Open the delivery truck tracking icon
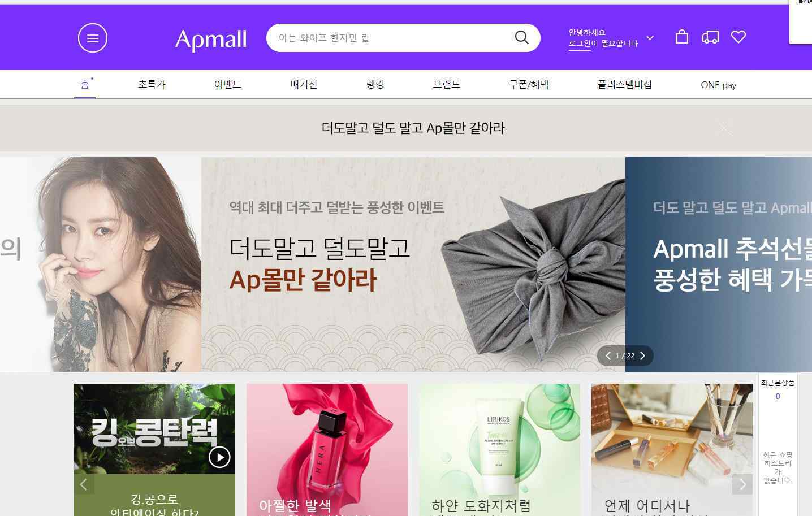The width and height of the screenshot is (812, 516). [x=710, y=37]
